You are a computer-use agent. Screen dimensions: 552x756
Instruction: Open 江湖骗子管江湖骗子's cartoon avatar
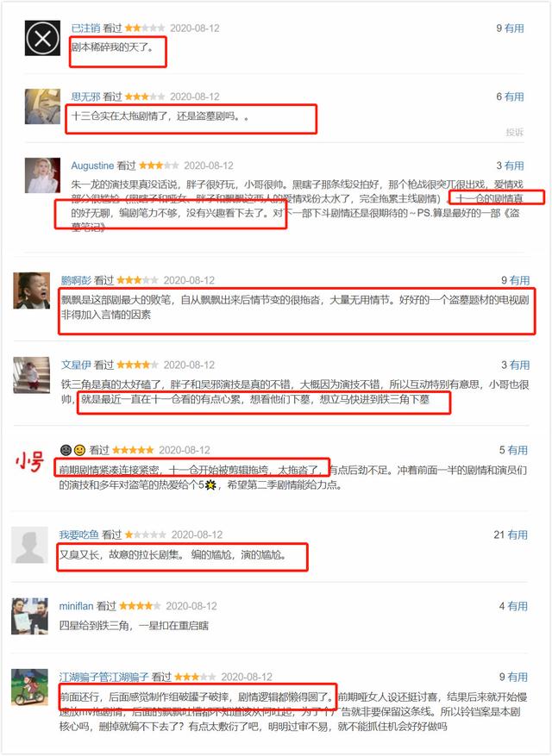tap(30, 687)
